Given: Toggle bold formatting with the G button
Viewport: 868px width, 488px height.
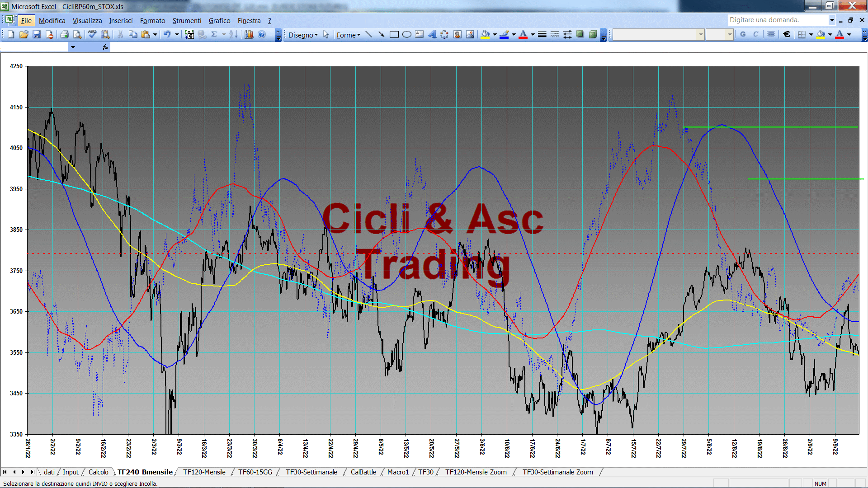Looking at the screenshot, I should (x=743, y=34).
